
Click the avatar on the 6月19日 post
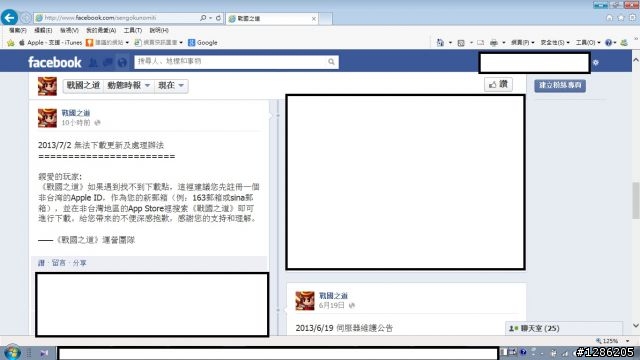[305, 300]
